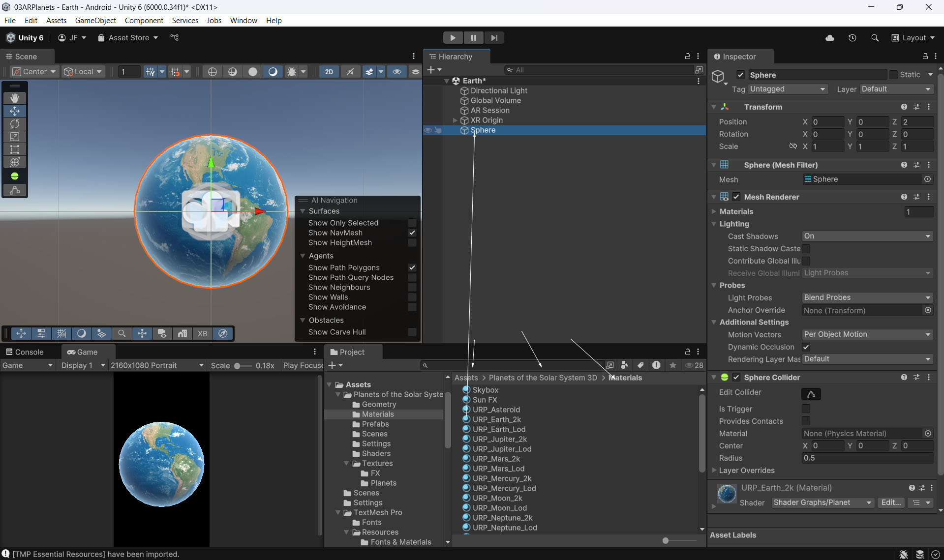Open the Cast Shadows dropdown
944x560 pixels.
867,236
